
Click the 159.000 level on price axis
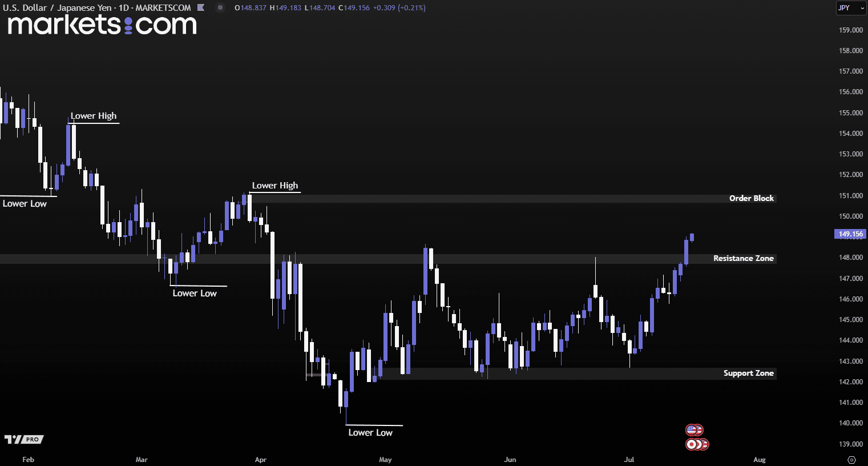[850, 30]
